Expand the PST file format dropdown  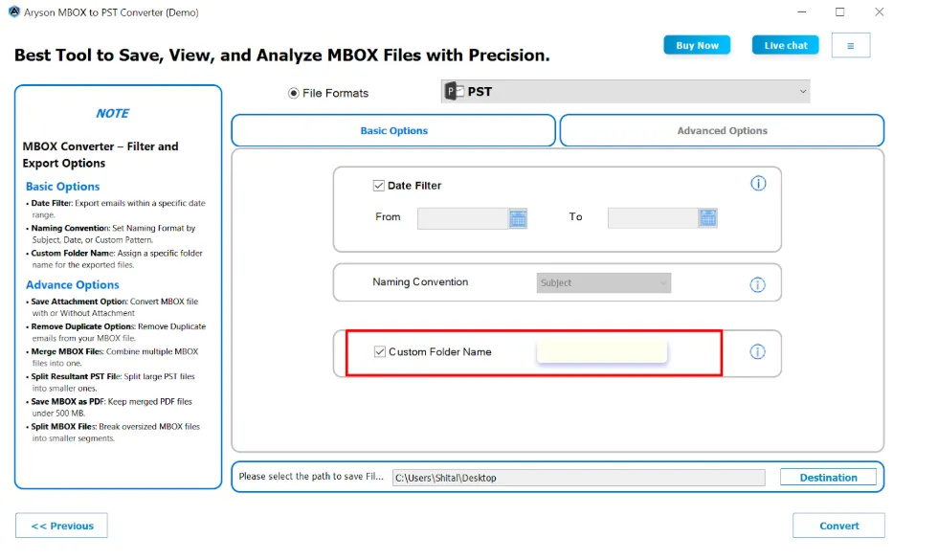802,92
